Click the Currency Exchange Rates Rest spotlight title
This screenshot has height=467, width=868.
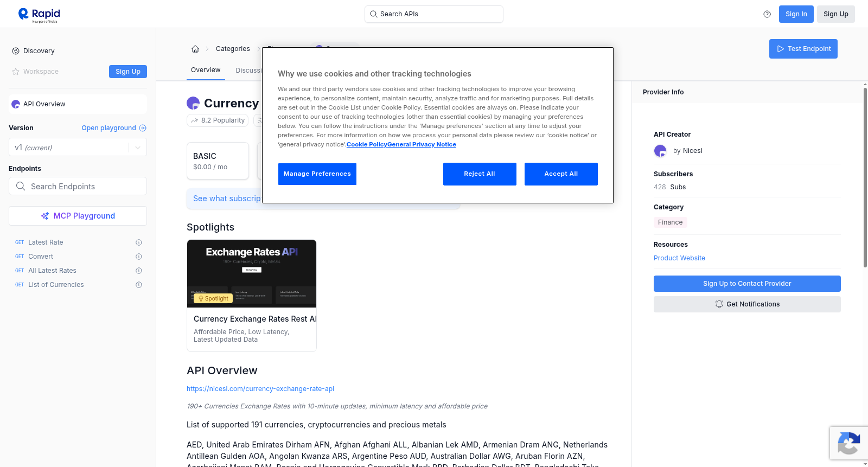(255, 319)
